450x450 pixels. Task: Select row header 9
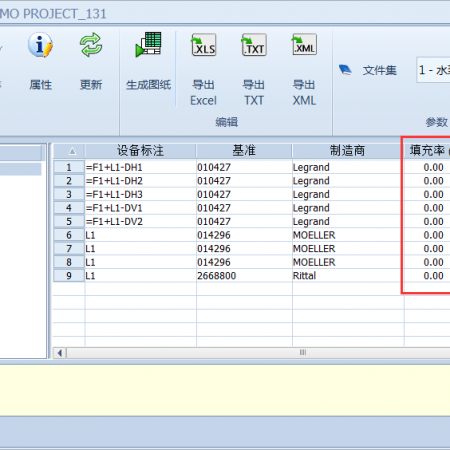69,276
